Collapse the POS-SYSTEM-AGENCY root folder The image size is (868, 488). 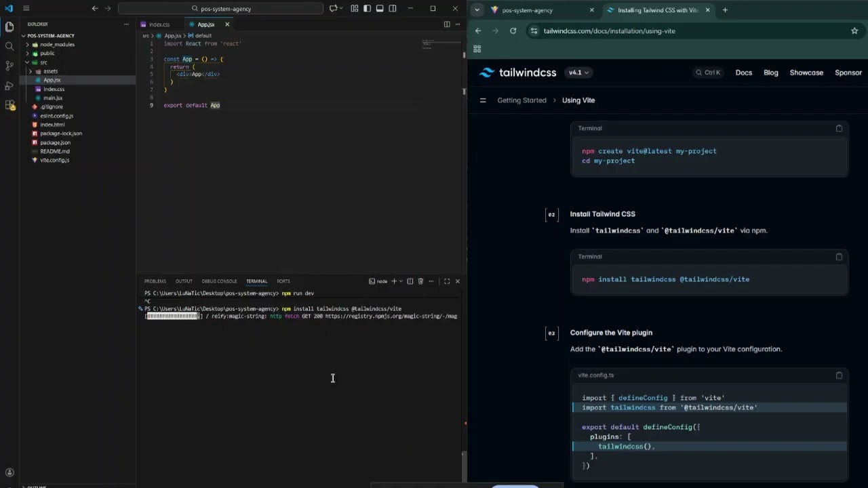(x=52, y=35)
